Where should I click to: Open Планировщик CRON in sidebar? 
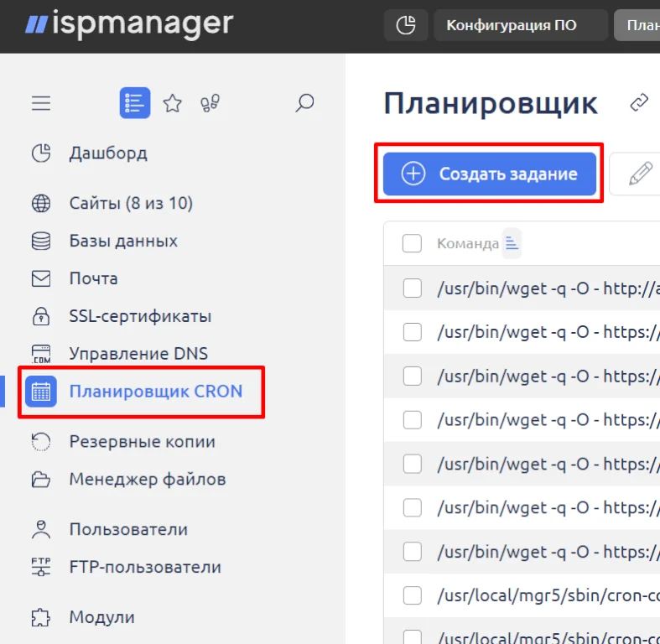tap(155, 391)
